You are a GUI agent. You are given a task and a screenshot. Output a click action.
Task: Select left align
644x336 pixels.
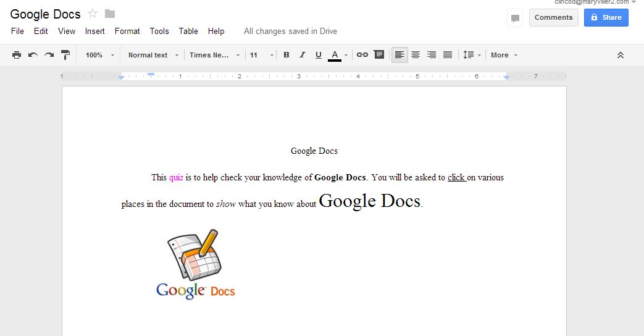[399, 54]
